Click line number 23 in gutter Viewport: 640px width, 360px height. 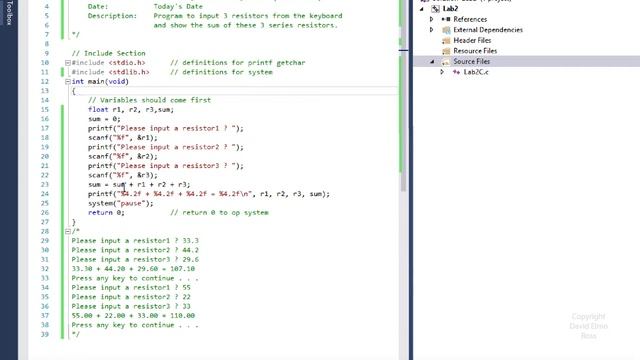45,184
